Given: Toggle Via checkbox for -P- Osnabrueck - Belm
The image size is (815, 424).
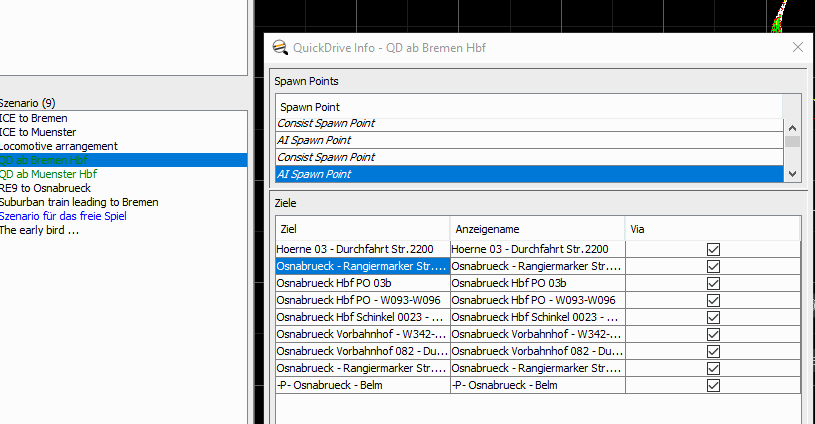Looking at the screenshot, I should (713, 385).
